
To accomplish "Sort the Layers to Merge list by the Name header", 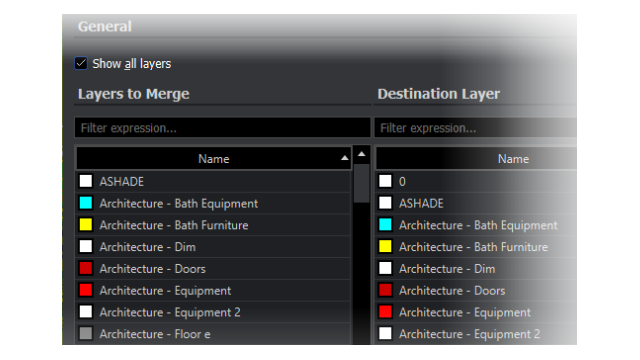I will click(x=213, y=159).
